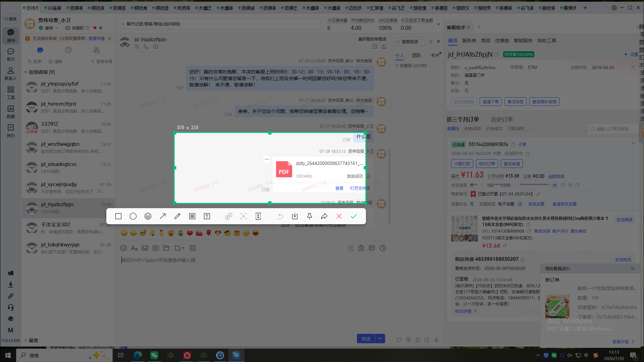The width and height of the screenshot is (644, 362).
Task: Open chat history clock icon above the input
Action: pyautogui.click(x=383, y=248)
